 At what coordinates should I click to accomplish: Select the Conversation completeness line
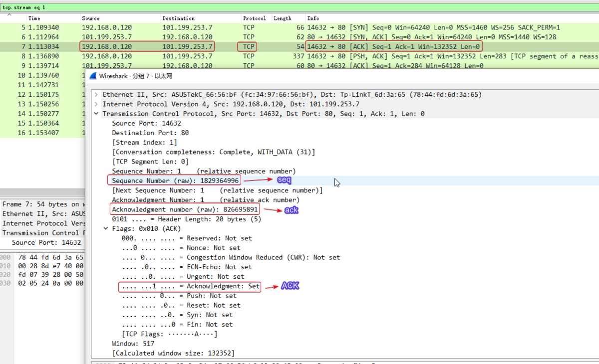214,152
